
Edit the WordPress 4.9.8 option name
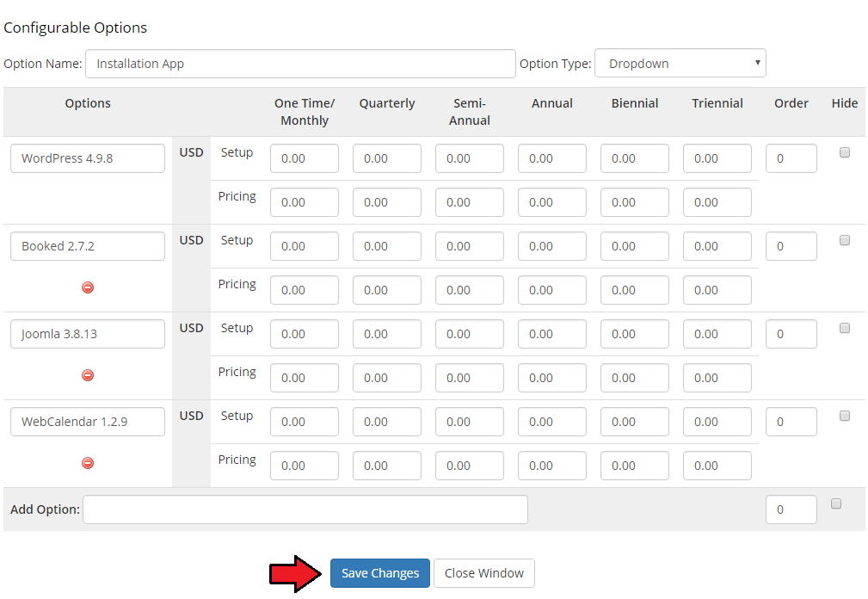[88, 158]
